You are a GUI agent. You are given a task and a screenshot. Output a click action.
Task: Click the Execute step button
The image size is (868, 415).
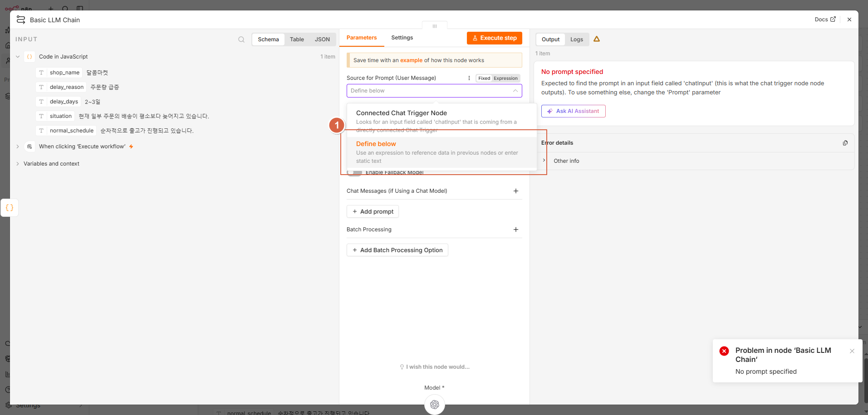[495, 38]
